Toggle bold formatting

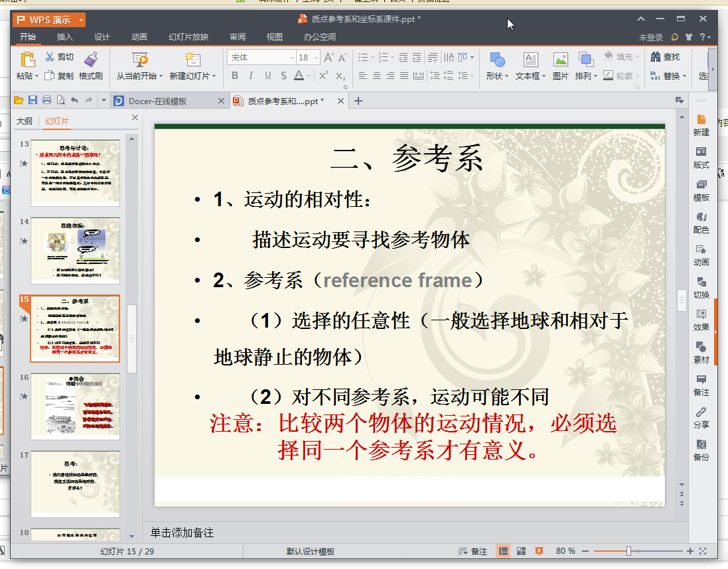click(x=235, y=76)
